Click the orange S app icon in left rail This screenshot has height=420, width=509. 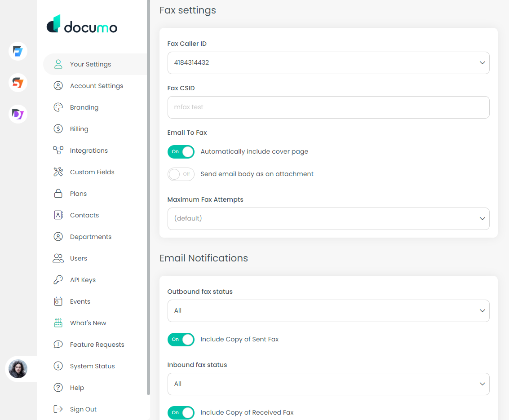point(18,83)
